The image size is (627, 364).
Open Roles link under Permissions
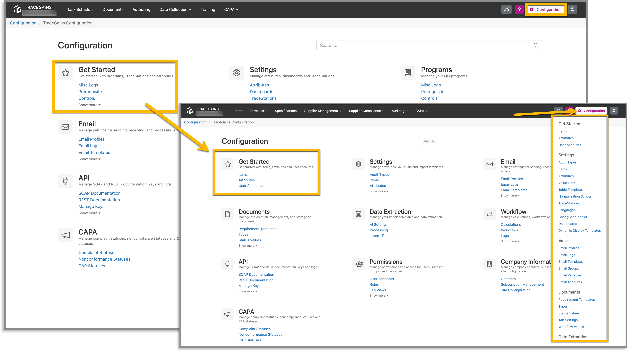click(x=374, y=284)
